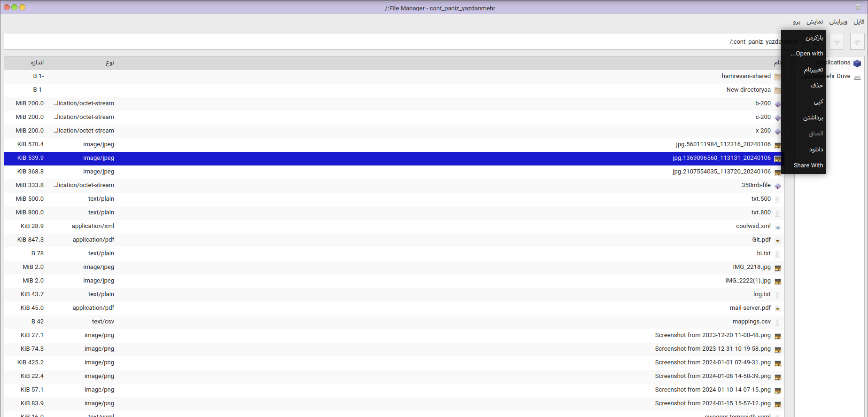Select the IMG_2218.jpg file name
The width and height of the screenshot is (868, 417).
pyautogui.click(x=752, y=267)
